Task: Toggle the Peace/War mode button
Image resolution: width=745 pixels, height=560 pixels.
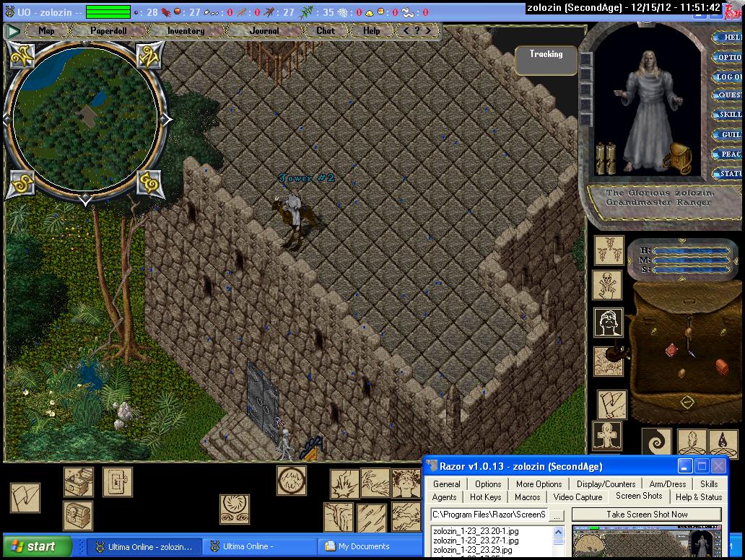Action: pyautogui.click(x=728, y=154)
